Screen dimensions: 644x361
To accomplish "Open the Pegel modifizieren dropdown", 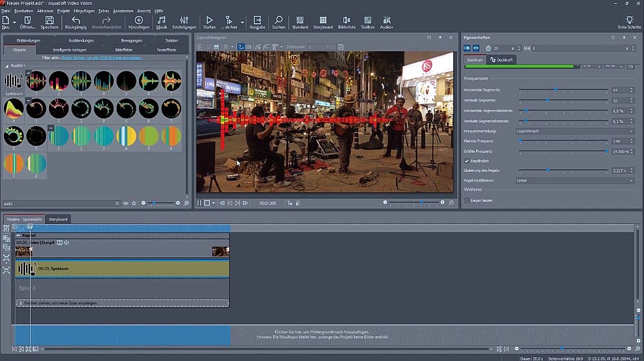I will [574, 181].
